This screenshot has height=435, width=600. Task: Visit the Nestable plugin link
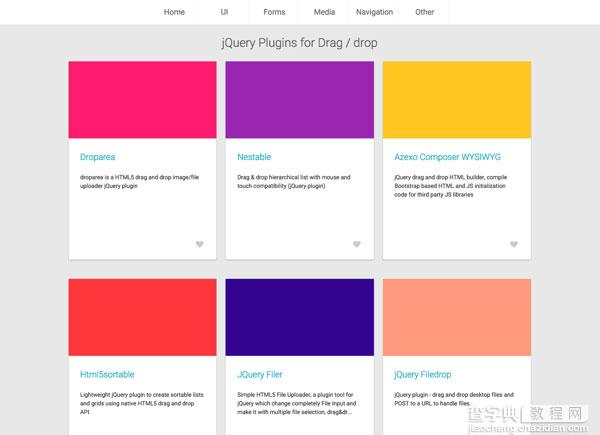pyautogui.click(x=254, y=157)
